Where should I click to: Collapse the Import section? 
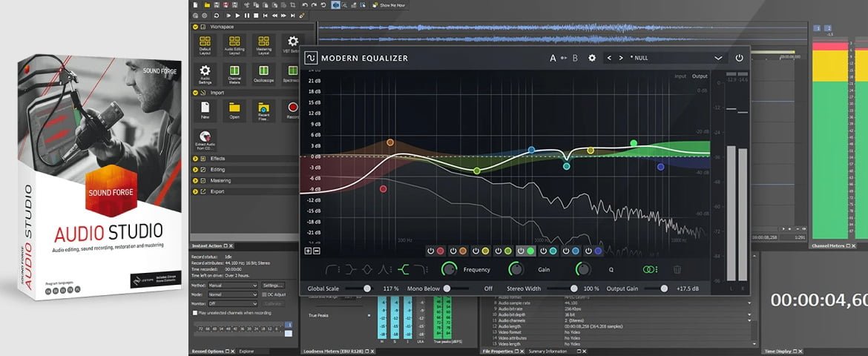pyautogui.click(x=195, y=93)
